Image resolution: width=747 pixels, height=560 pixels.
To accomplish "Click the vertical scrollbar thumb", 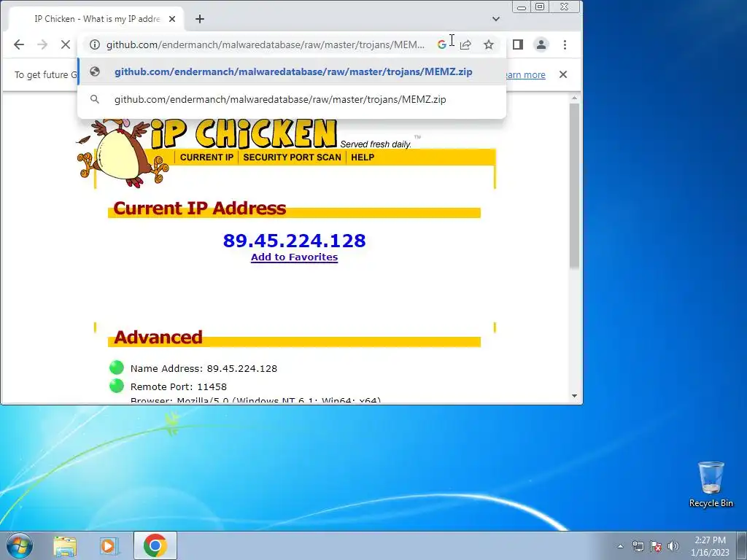I will [575, 186].
